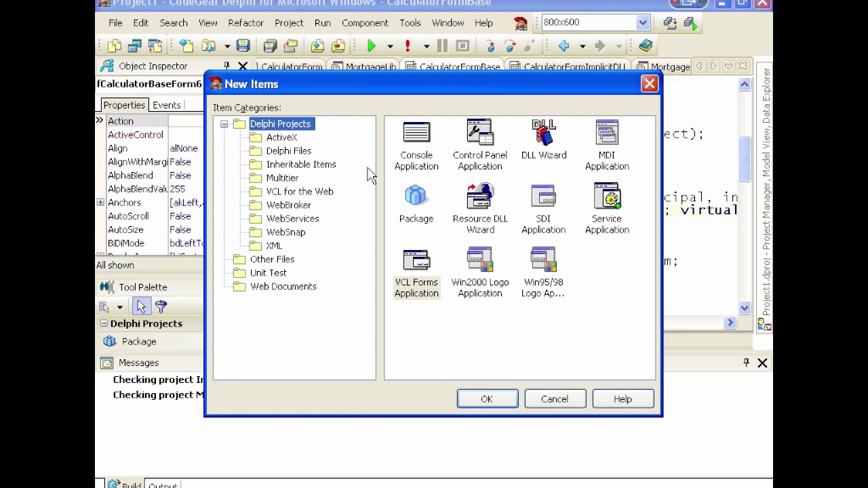
Task: Click the Forward arrow toolbar icon
Action: pos(600,46)
